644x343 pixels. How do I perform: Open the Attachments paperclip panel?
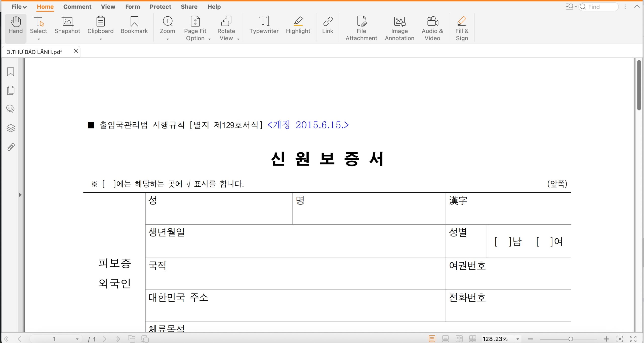pos(11,147)
